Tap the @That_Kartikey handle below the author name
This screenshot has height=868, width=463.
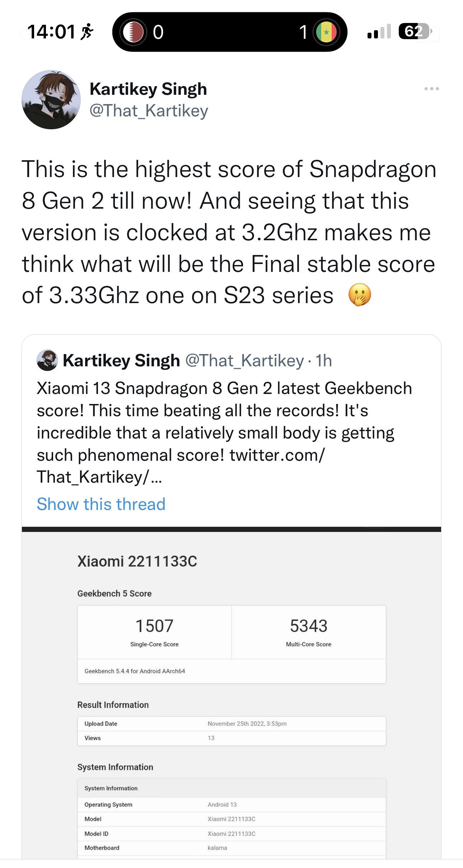tap(149, 111)
